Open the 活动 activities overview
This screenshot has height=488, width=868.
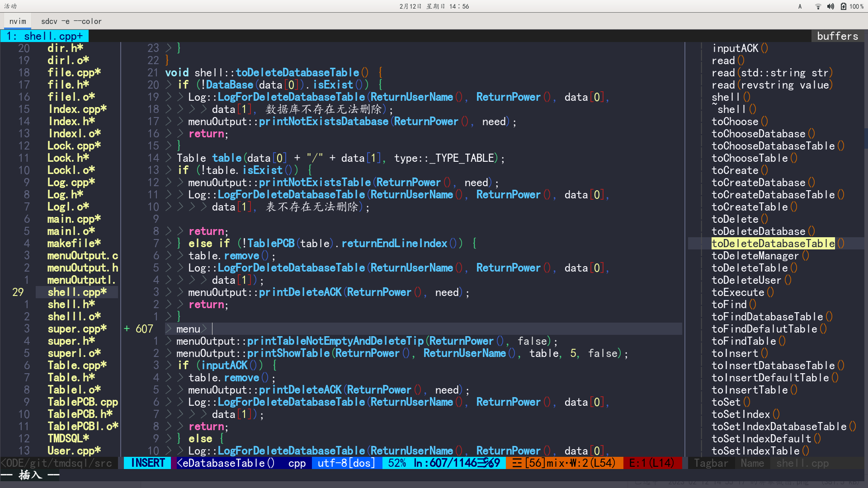tap(10, 6)
